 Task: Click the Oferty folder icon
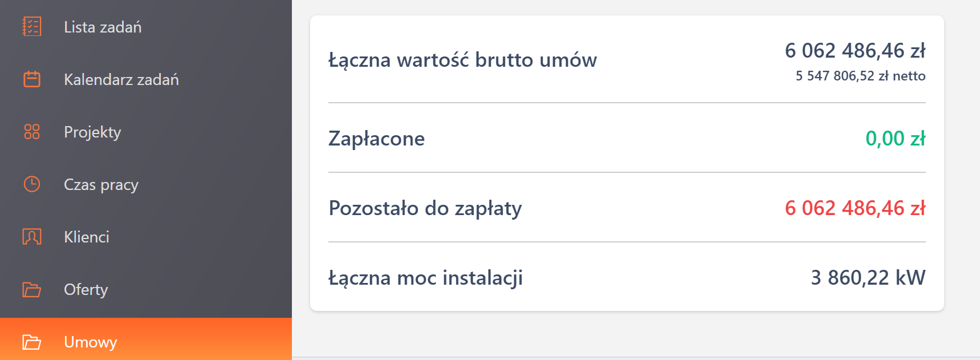tap(31, 289)
